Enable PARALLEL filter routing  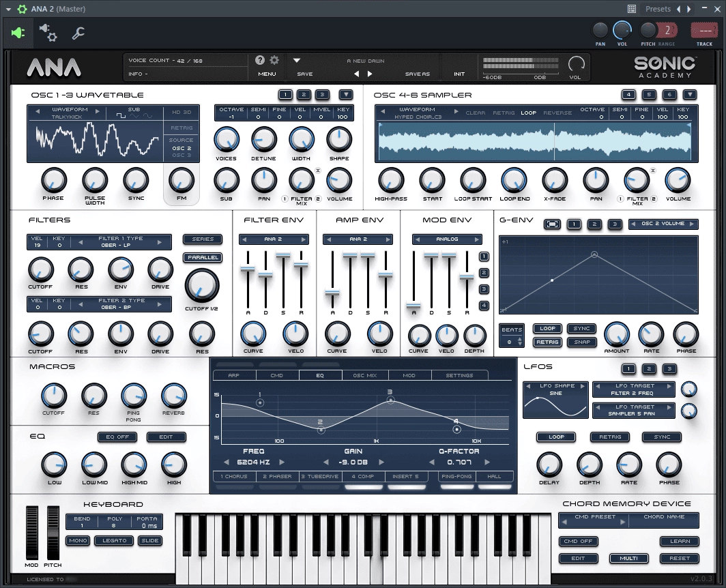(203, 257)
